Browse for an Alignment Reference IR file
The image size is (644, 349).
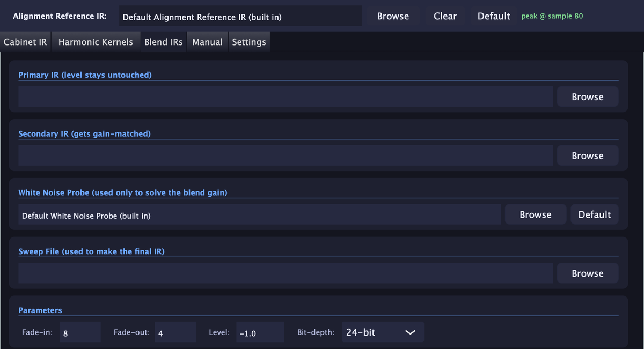coord(393,16)
